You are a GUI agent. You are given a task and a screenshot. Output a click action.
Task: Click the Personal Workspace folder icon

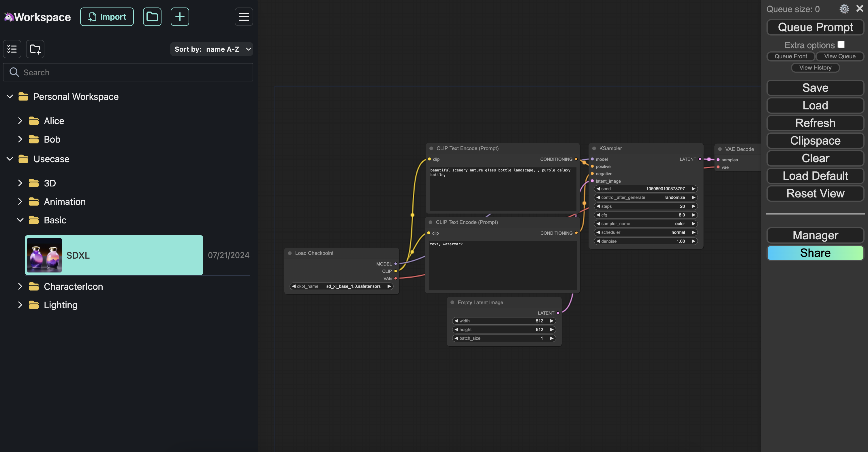pos(23,96)
